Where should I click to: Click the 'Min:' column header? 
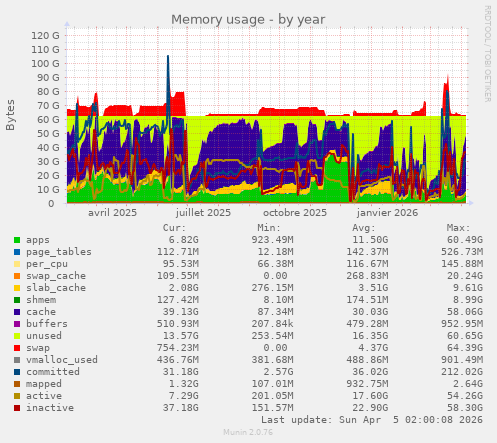[x=269, y=228]
